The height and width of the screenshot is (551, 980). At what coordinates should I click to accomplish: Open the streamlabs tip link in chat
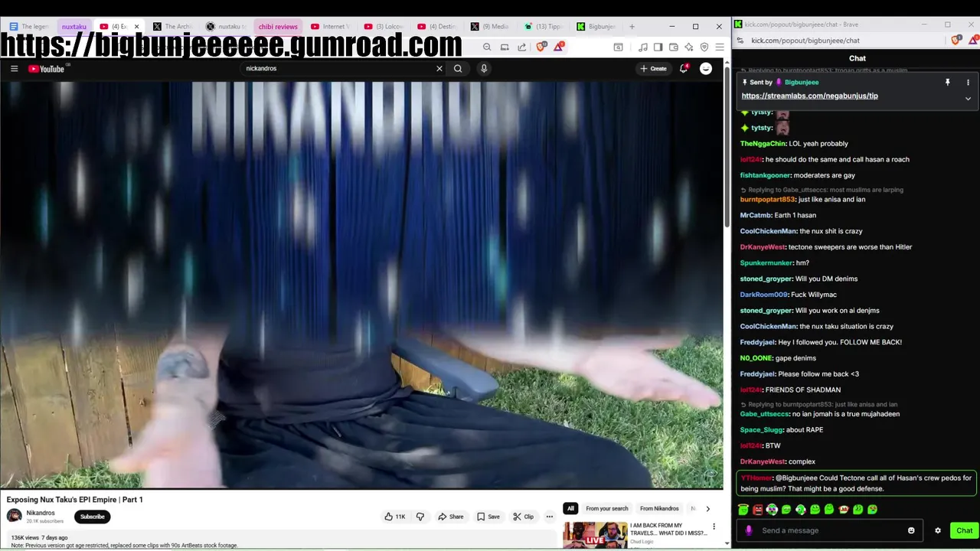809,96
